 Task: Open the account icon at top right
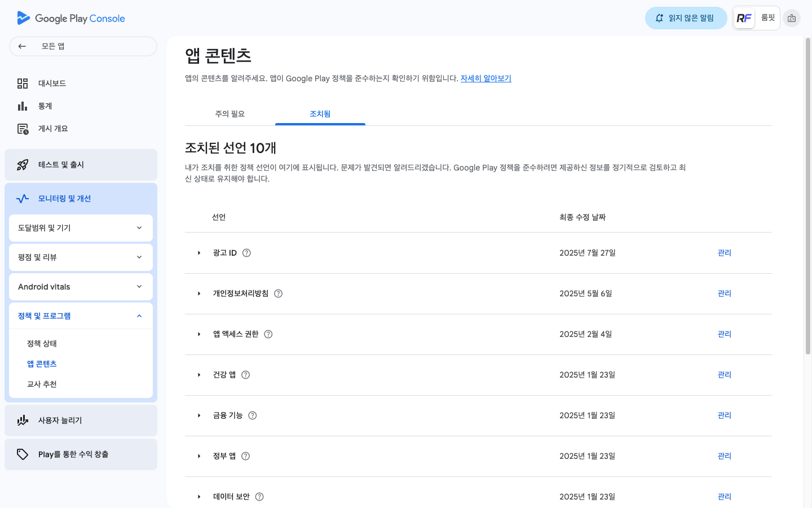point(792,18)
